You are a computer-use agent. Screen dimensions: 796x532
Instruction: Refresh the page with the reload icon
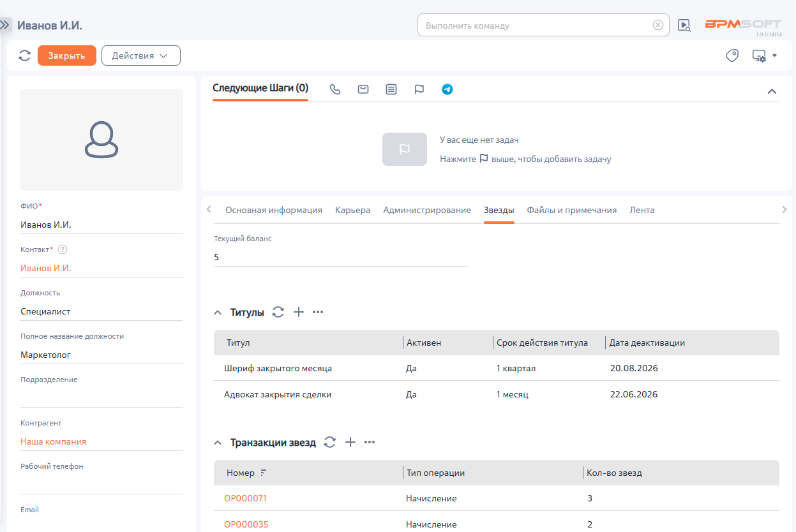tap(24, 55)
